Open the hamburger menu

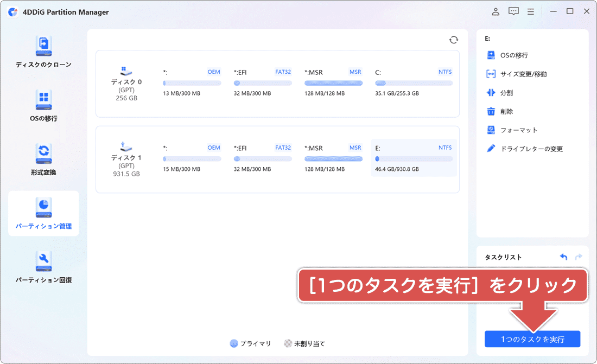(531, 11)
